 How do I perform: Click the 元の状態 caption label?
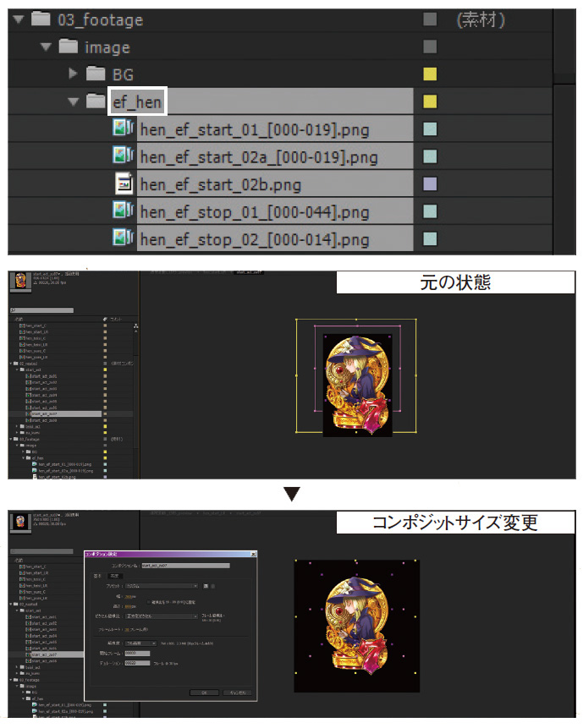[455, 282]
